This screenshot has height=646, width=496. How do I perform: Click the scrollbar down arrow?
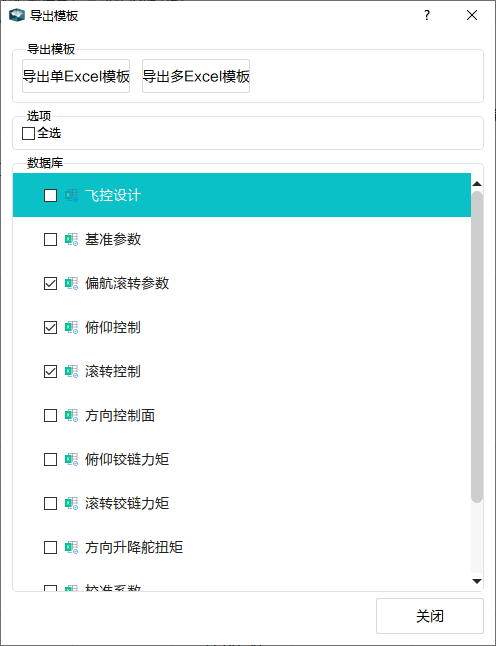[477, 581]
